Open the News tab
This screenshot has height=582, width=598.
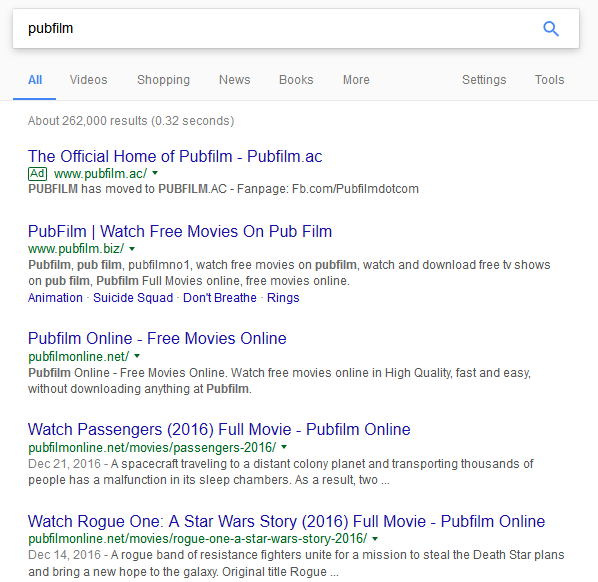(235, 80)
